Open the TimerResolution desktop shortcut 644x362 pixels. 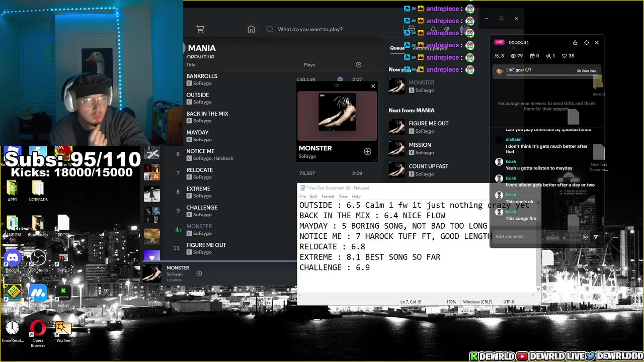[x=13, y=332]
